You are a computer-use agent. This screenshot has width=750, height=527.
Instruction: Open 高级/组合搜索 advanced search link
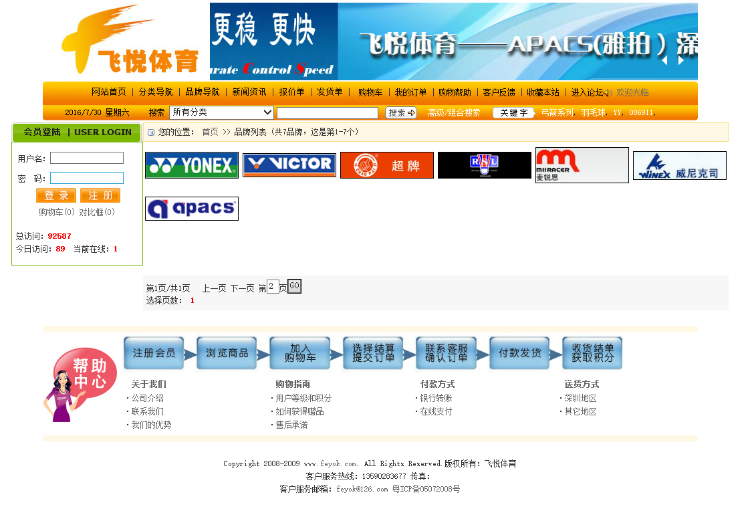coord(454,112)
